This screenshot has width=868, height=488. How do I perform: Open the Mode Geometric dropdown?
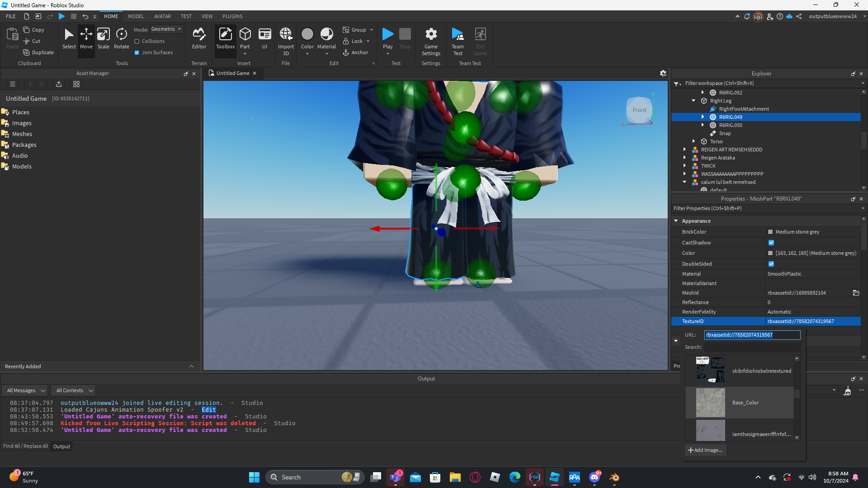coord(167,29)
